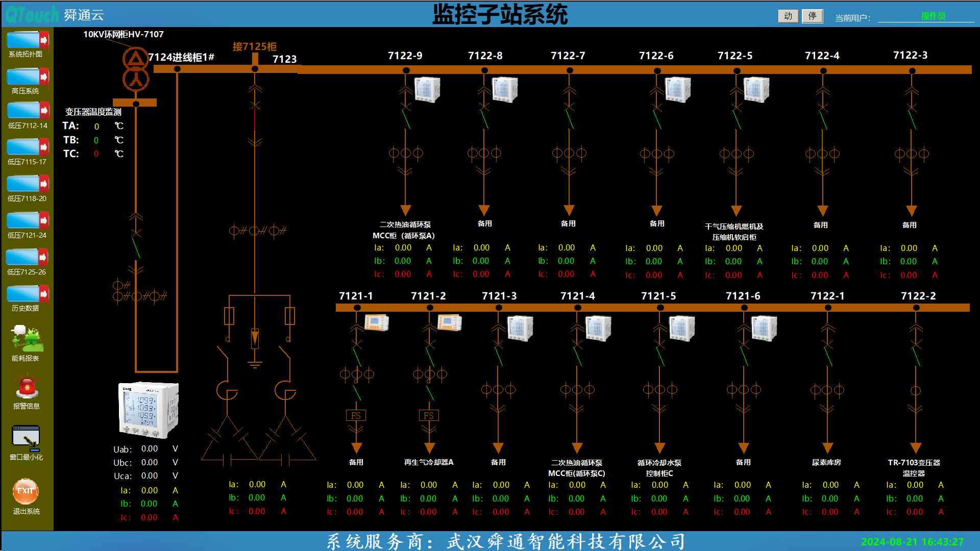Click the power meter on feeder 7122-5
Screen dimensions: 980x551
tap(756, 89)
